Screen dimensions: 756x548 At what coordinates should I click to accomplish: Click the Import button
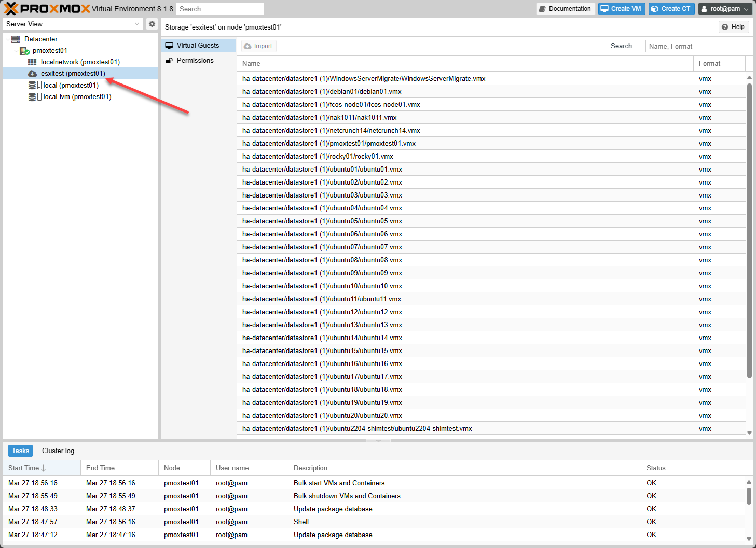[258, 46]
